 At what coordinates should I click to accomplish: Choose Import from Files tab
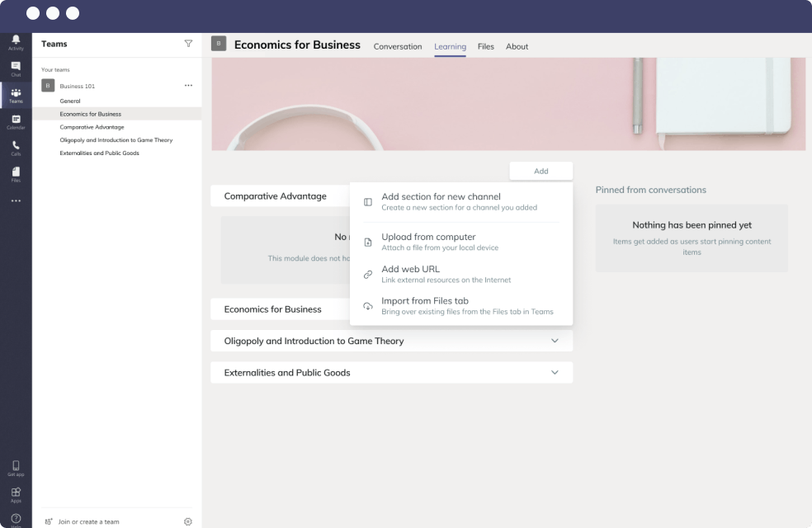click(461, 306)
